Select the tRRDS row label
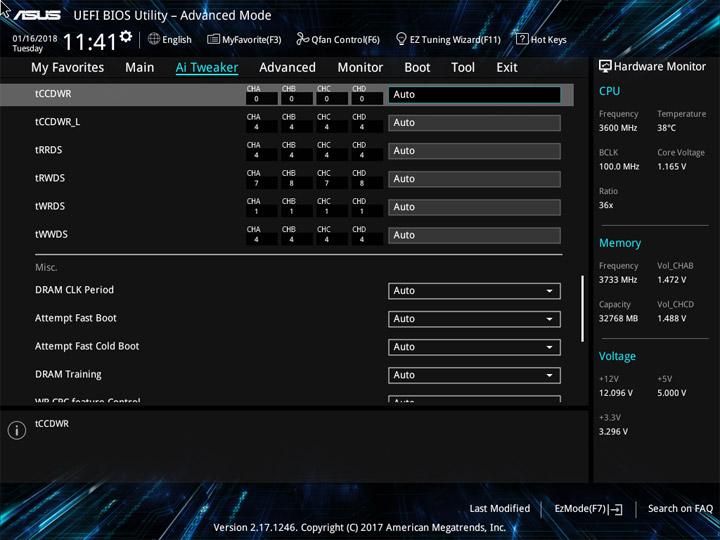 tap(49, 150)
